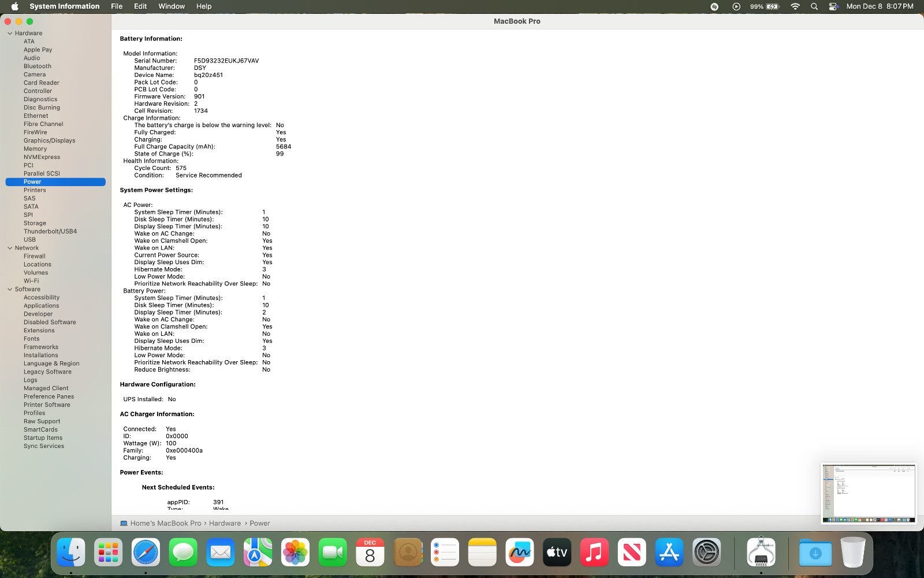This screenshot has width=924, height=578.
Task: Open Trash in the Dock
Action: pos(853,553)
